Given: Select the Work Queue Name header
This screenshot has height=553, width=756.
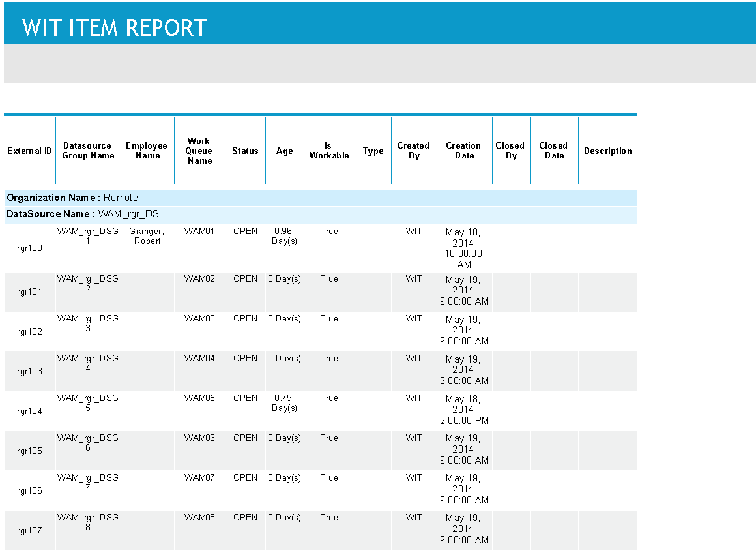Looking at the screenshot, I should point(199,151).
